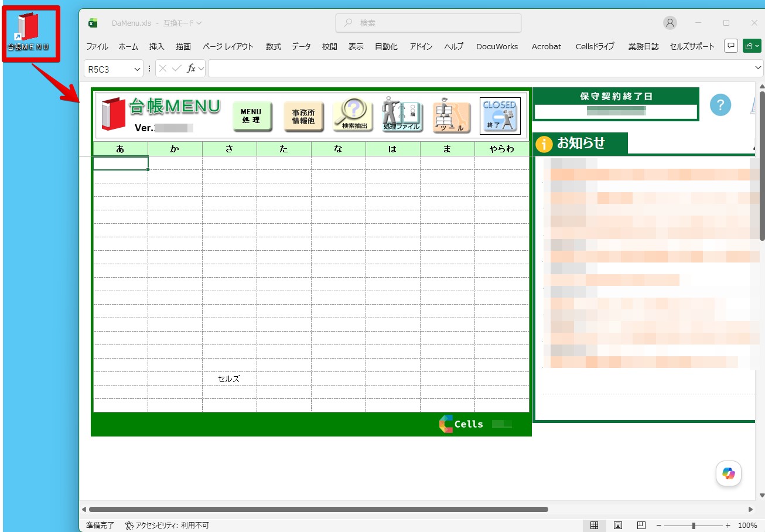Click the MENU処理 button
765x532 pixels.
[252, 115]
